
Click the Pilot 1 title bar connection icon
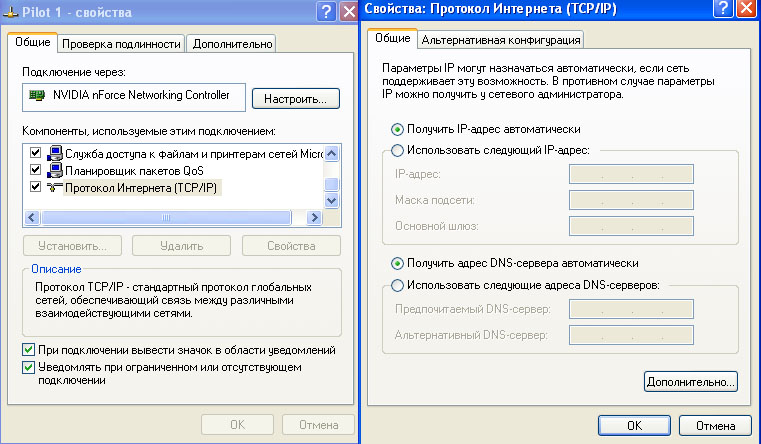pos(11,11)
